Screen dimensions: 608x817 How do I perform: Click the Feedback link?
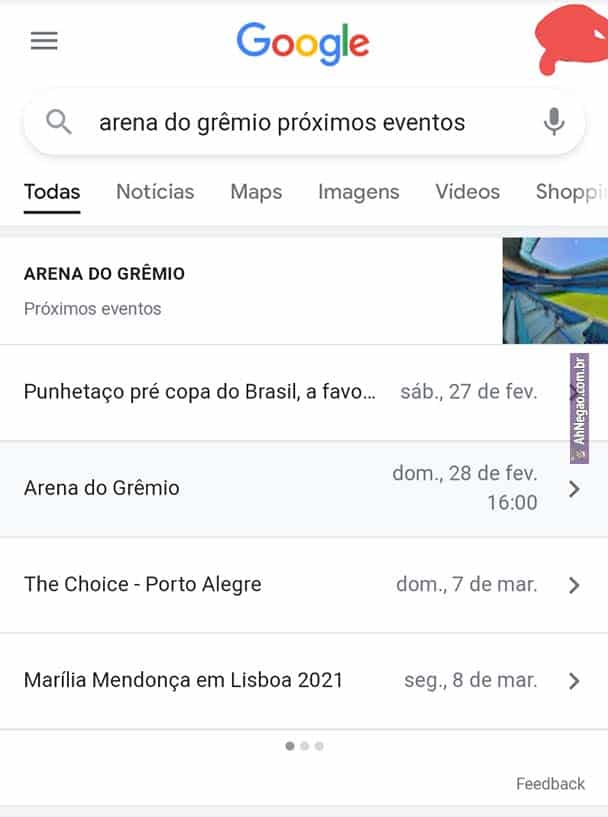point(550,784)
